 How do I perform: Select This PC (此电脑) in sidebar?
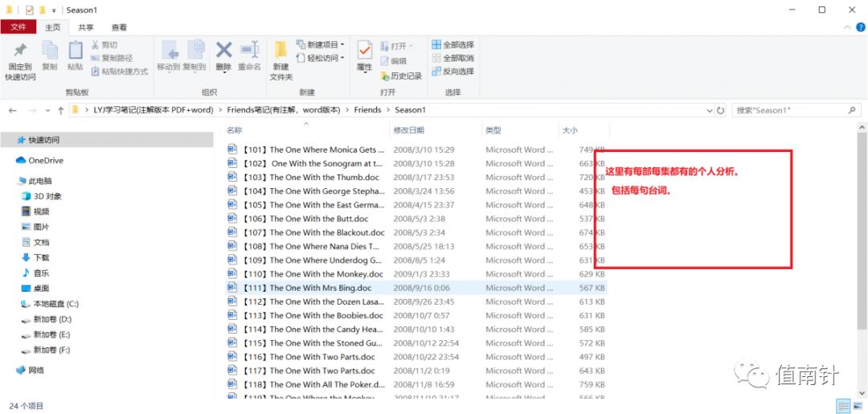(35, 181)
